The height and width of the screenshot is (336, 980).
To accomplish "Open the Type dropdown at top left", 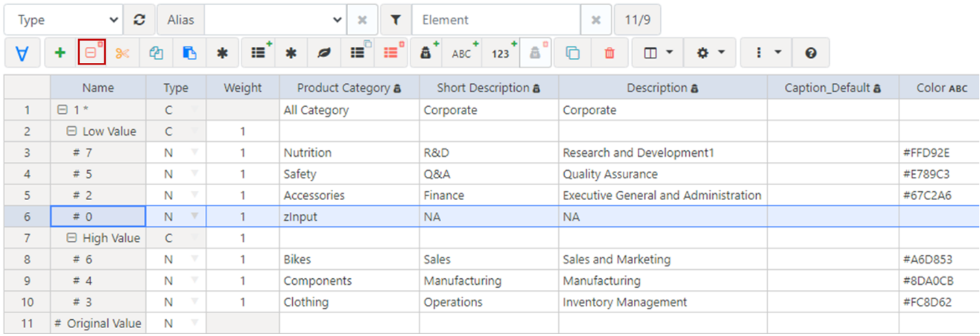I will click(63, 20).
